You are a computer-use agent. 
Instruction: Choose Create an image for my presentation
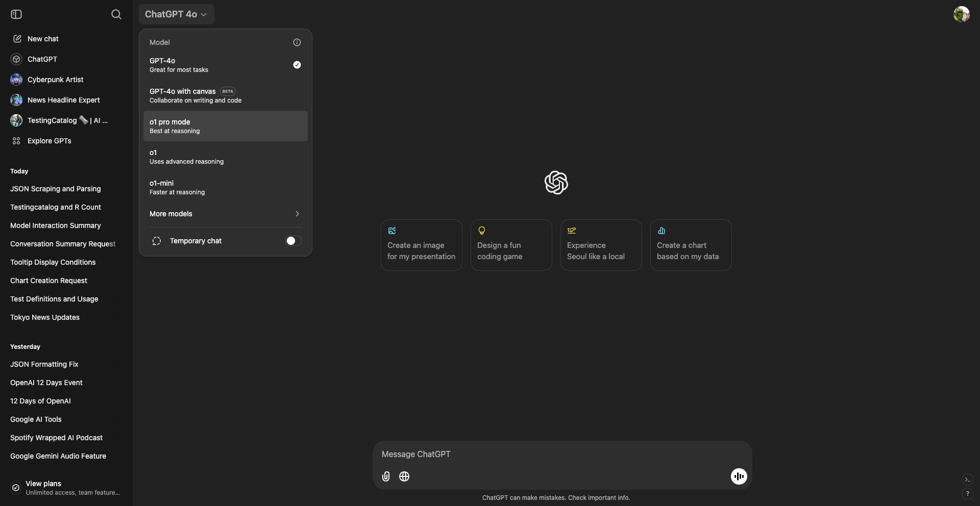[422, 245]
